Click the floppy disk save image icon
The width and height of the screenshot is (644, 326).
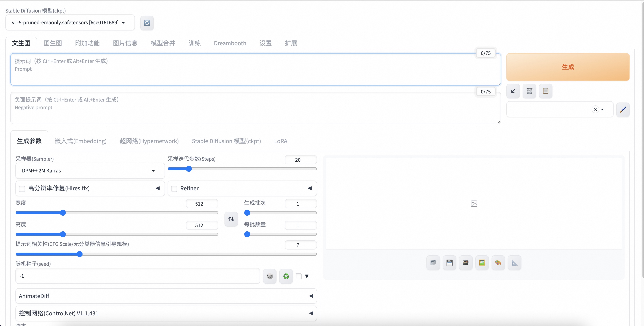click(449, 263)
